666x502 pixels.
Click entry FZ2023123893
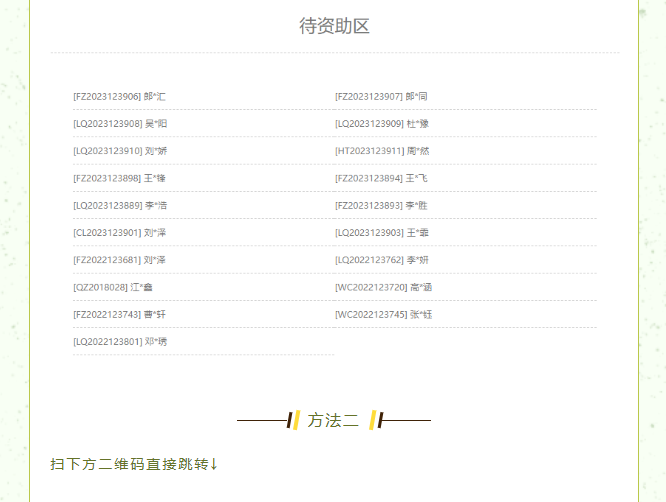[381, 205]
